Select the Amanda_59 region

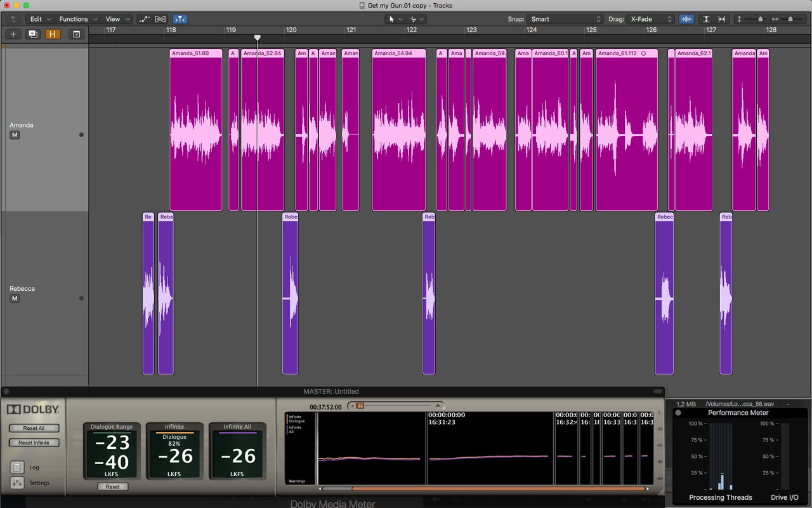[489, 130]
